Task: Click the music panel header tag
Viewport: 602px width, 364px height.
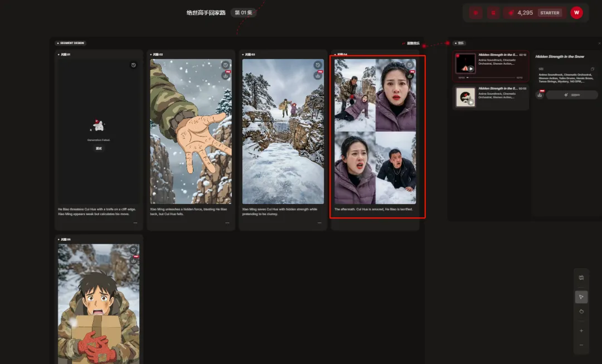Action: (x=459, y=43)
